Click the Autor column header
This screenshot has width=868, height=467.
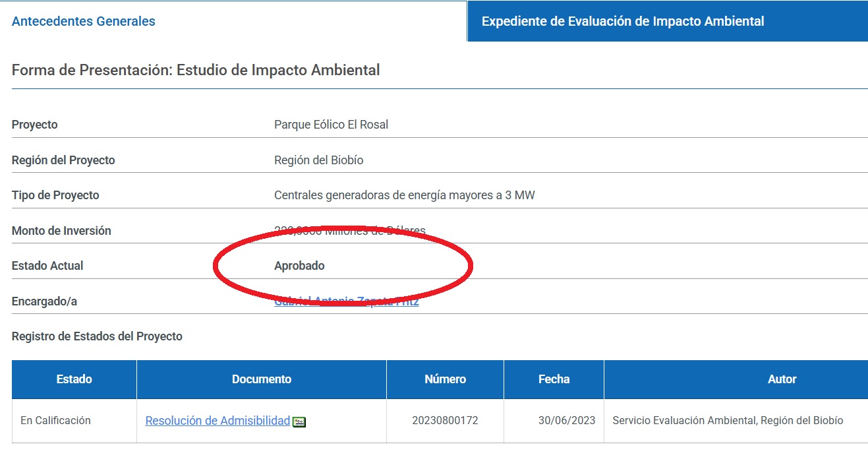pos(782,379)
